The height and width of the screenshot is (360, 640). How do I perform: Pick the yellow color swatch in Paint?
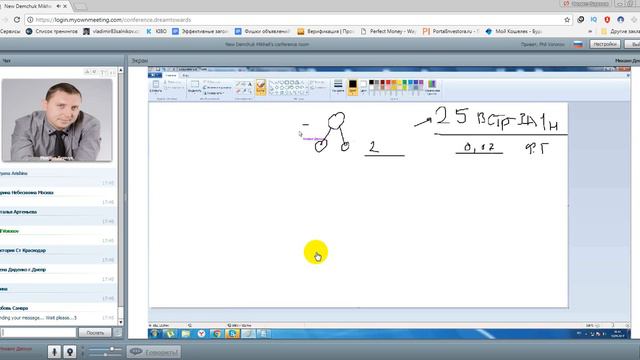[399, 82]
